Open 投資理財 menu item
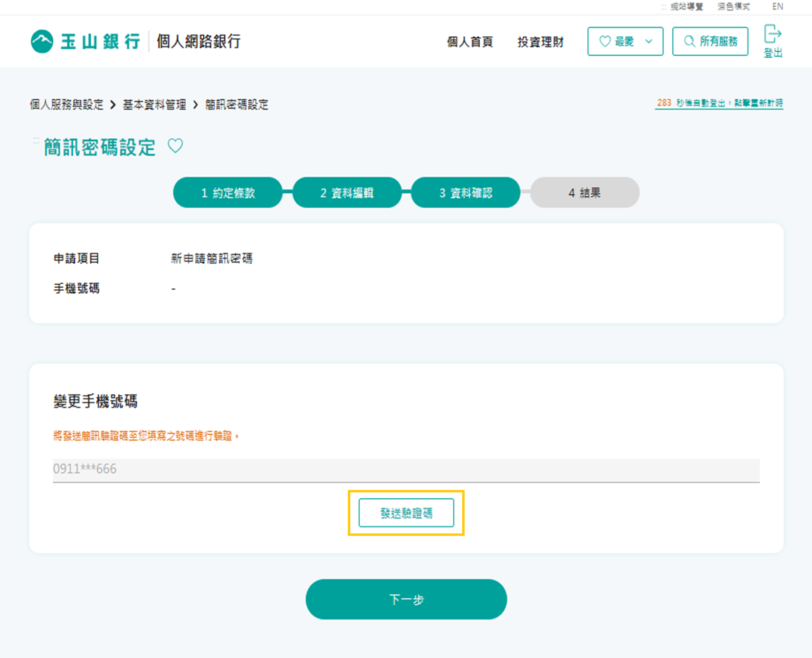This screenshot has width=812, height=658. [x=540, y=42]
